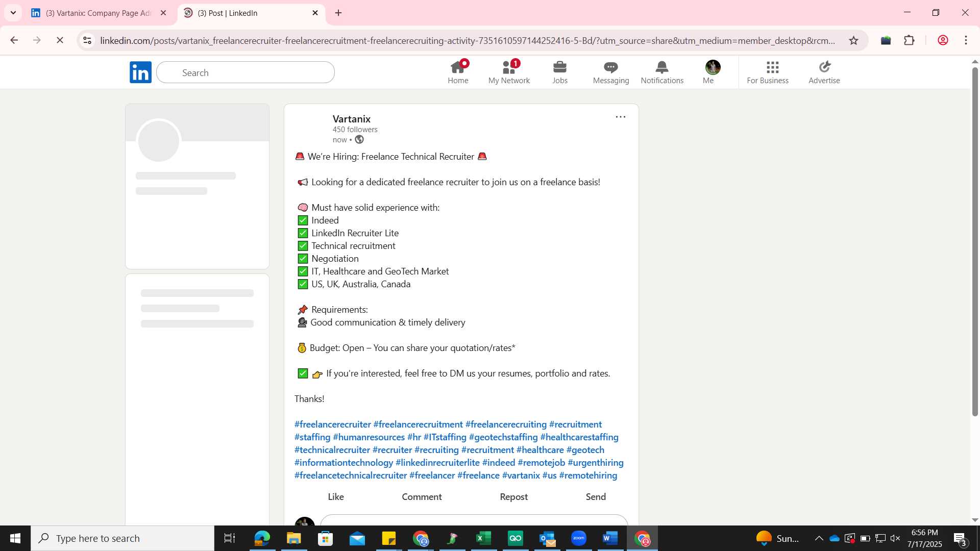
Task: Click the globe visibility icon on post
Action: coord(359,140)
